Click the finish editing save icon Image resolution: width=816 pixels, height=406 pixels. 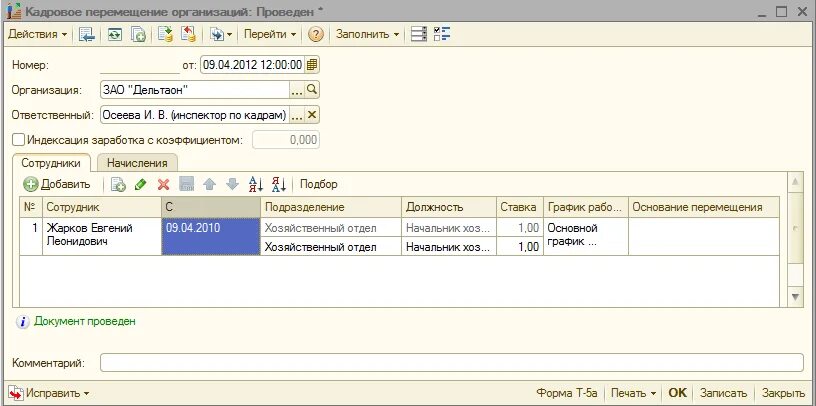(186, 184)
